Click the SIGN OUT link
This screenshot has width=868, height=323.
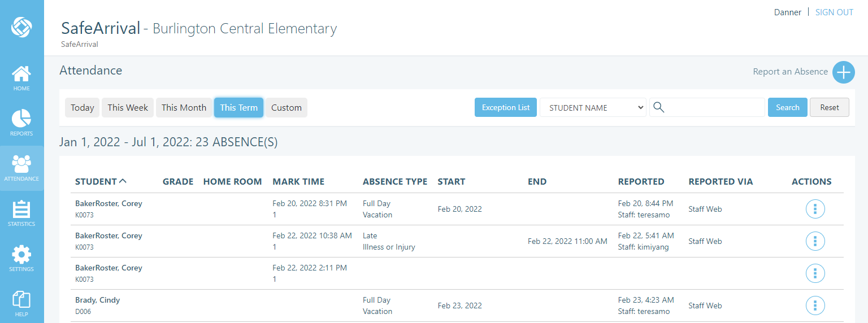834,12
